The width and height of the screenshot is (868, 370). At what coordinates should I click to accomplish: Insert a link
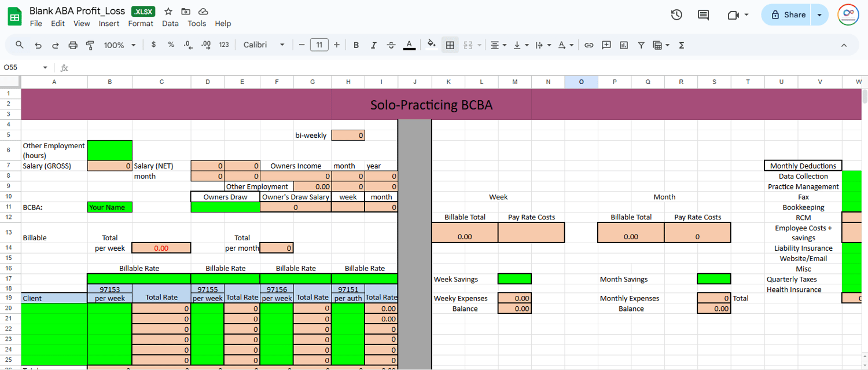[x=589, y=45]
